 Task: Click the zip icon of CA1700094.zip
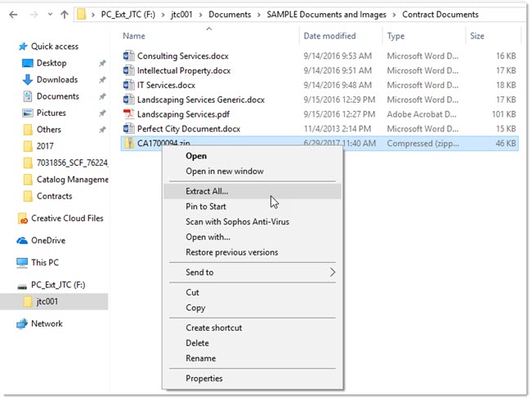pos(129,143)
